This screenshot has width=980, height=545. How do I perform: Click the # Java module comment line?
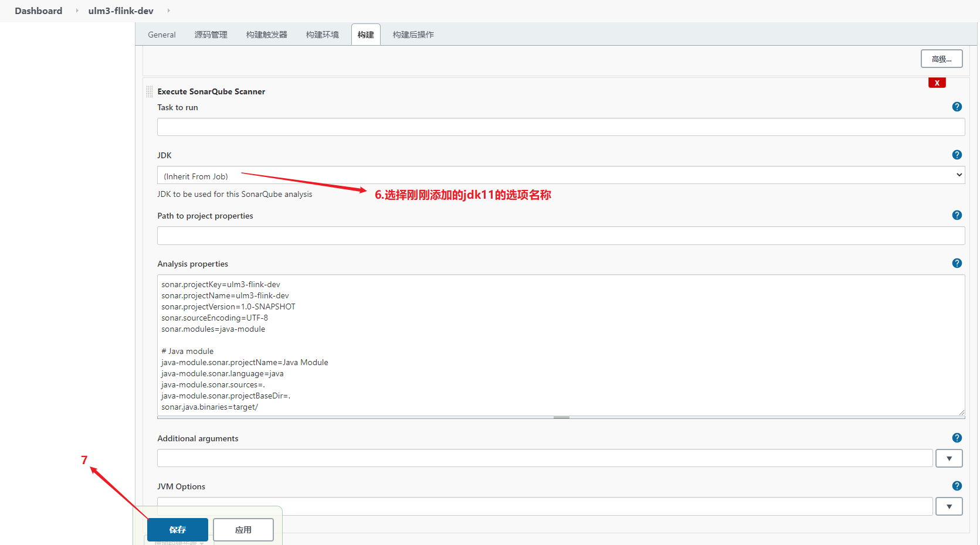(x=187, y=351)
